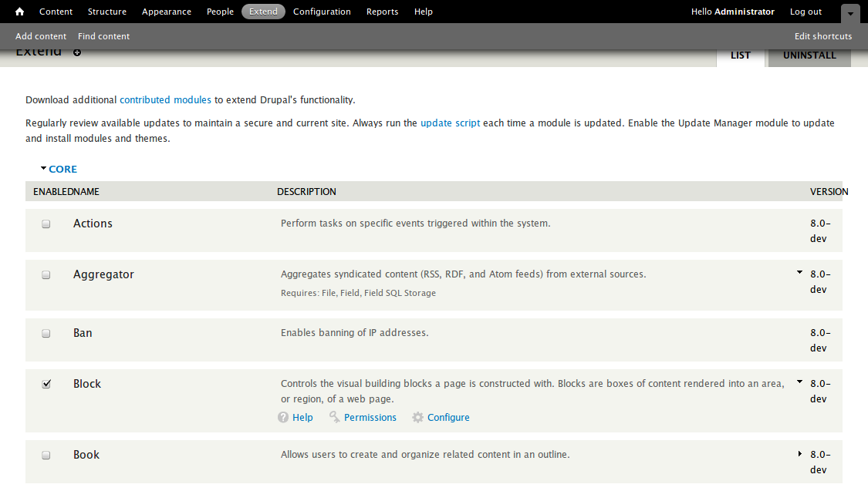Enable the Aggregator module checkbox
868x491 pixels.
click(46, 275)
